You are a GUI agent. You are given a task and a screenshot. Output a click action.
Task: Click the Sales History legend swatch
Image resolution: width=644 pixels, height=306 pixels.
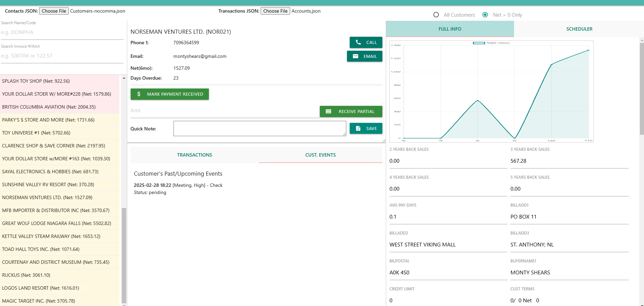479,43
